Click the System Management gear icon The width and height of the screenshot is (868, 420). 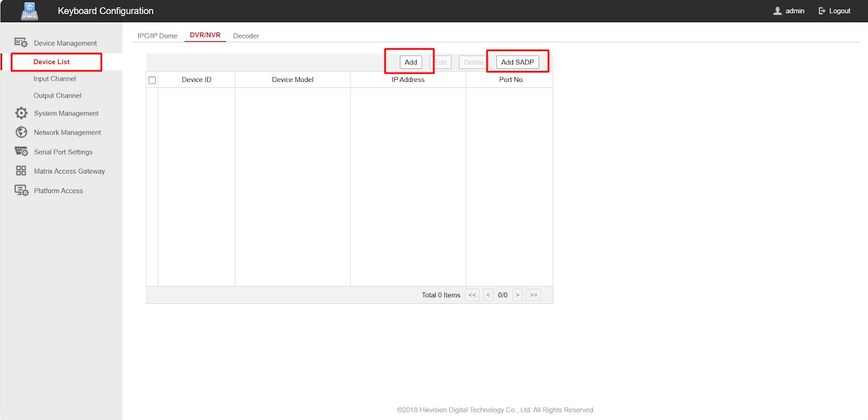21,113
